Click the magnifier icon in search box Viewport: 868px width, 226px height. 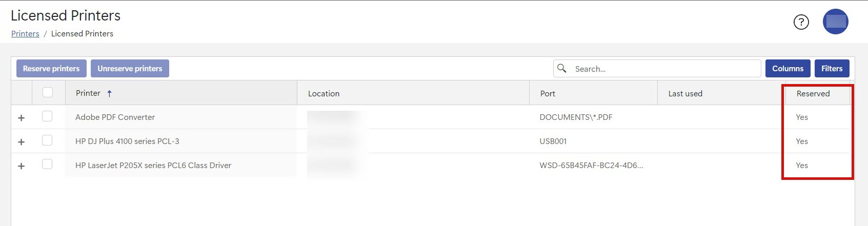pyautogui.click(x=562, y=68)
